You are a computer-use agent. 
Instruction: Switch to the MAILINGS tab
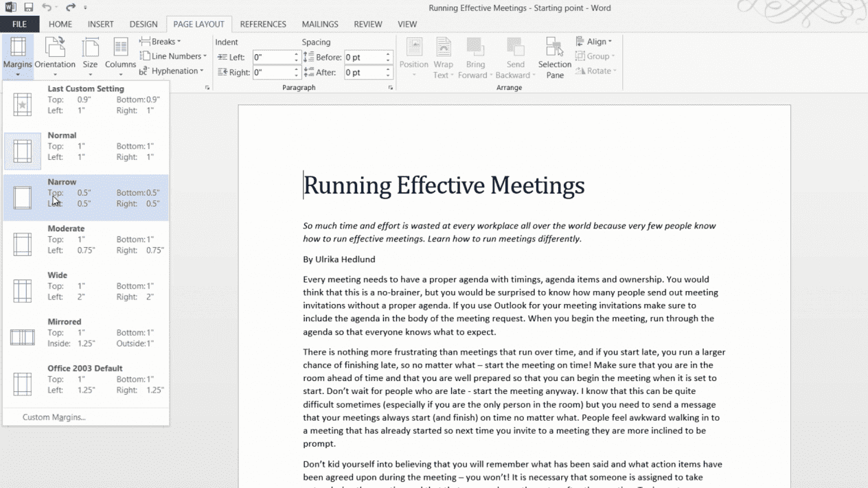coord(320,24)
